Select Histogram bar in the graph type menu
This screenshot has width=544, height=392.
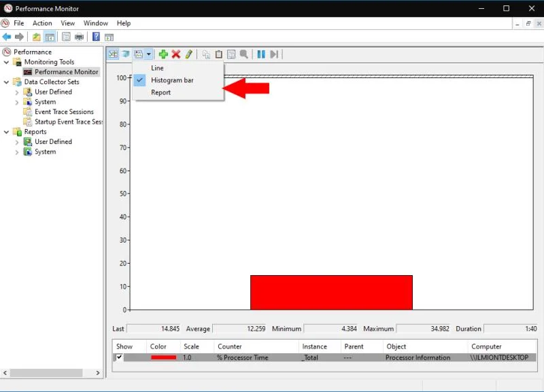[178, 80]
